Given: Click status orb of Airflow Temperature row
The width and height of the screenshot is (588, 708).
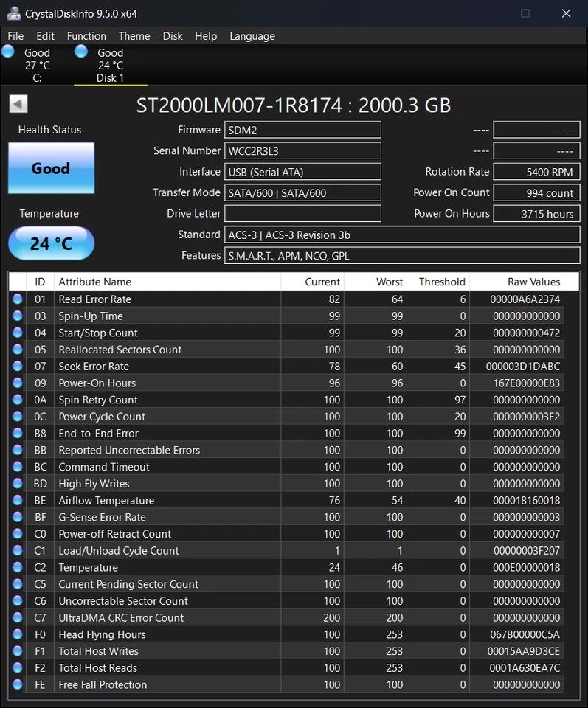Looking at the screenshot, I should tap(18, 499).
